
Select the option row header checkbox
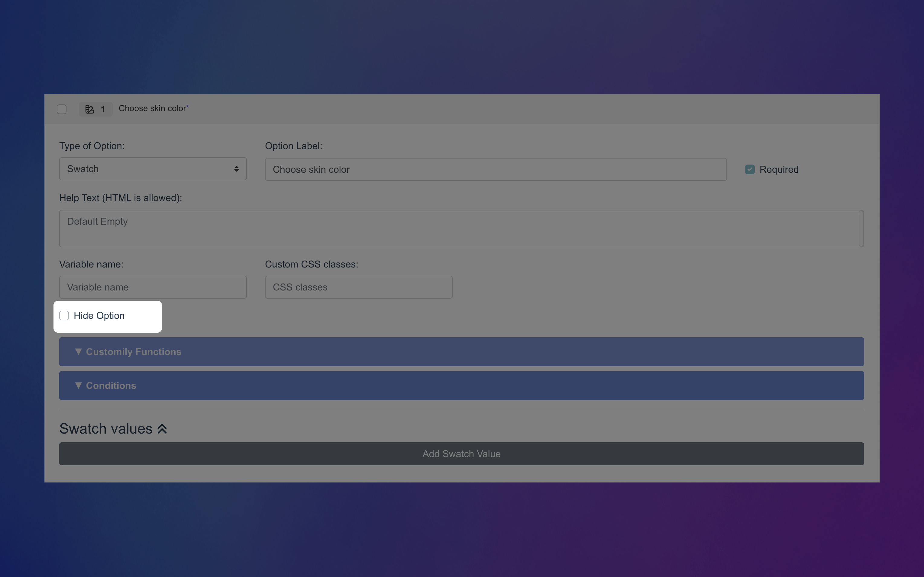point(61,109)
